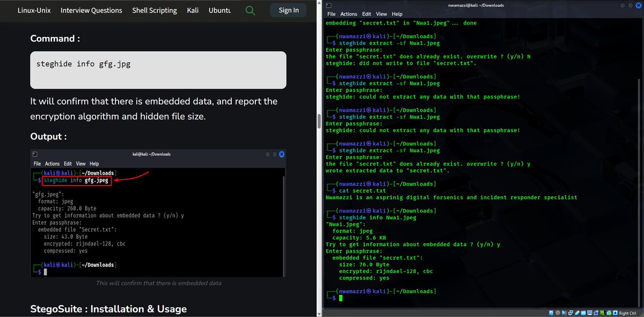This screenshot has height=317, width=644.
Task: Open Edit menu in nwamazzi@kali terminal
Action: pos(367,14)
